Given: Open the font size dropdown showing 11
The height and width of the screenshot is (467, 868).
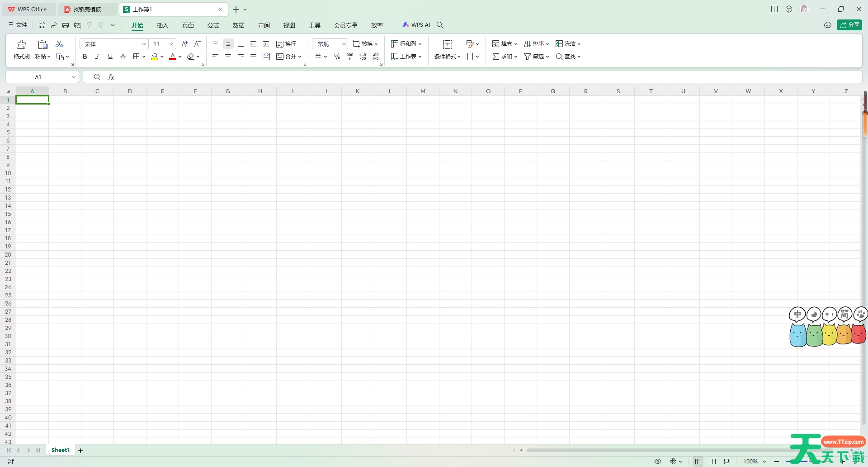Looking at the screenshot, I should 171,44.
